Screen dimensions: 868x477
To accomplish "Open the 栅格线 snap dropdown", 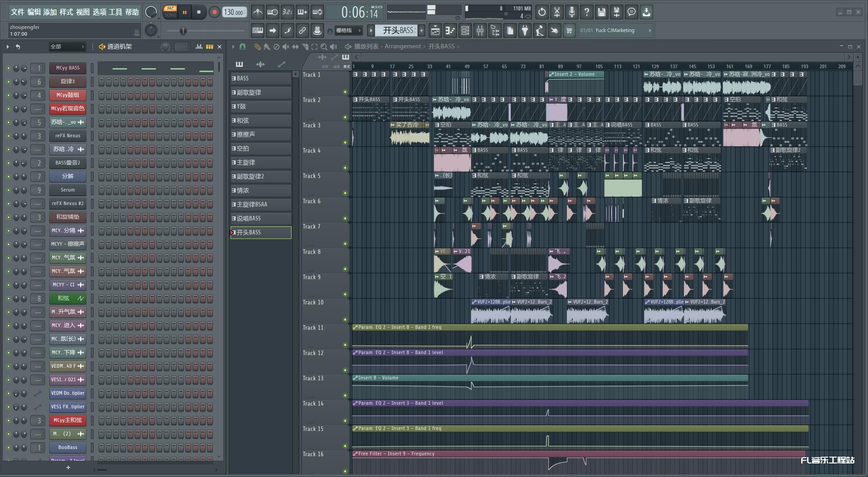I will 349,31.
